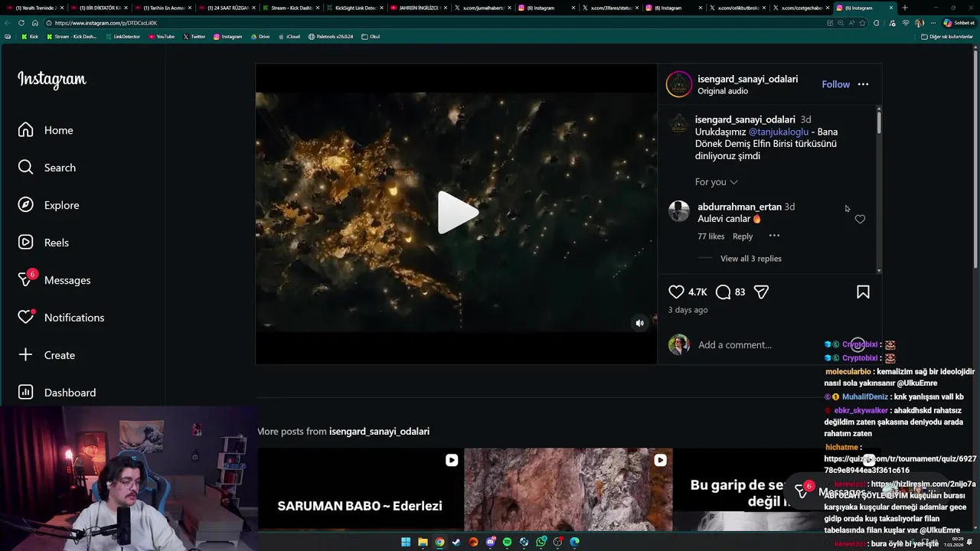This screenshot has height=551, width=980.
Task: Open three-dot menu on abdurrahman_ertan's comment
Action: coord(774,236)
